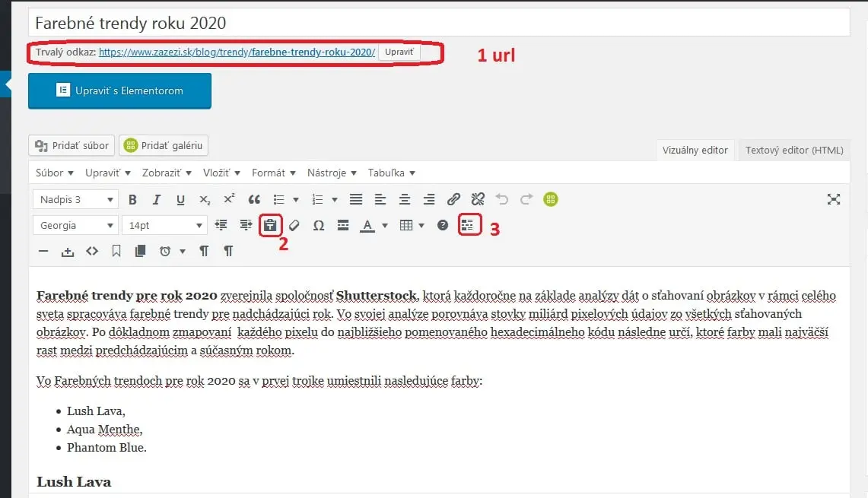Insert a blockquote
The height and width of the screenshot is (498, 868).
(254, 200)
